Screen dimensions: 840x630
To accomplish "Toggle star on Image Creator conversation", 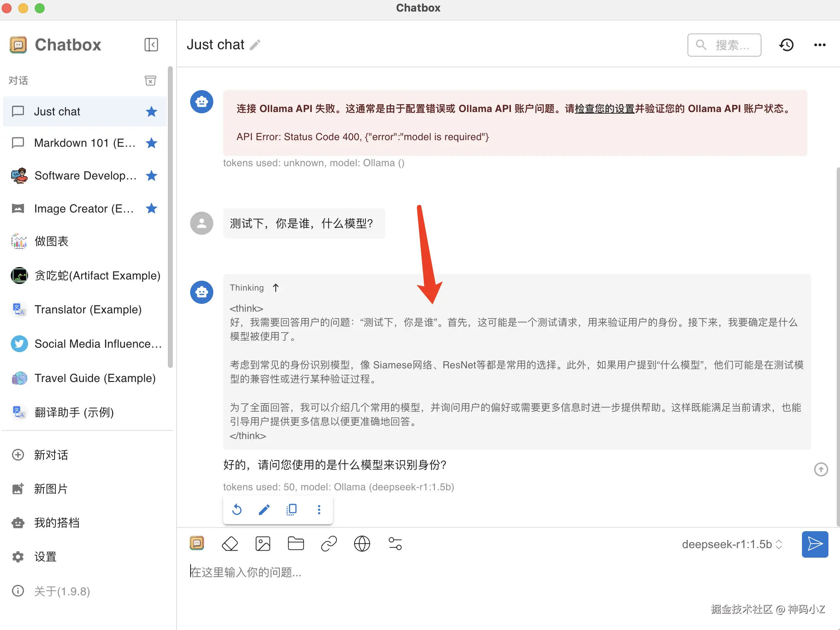I will click(x=152, y=208).
